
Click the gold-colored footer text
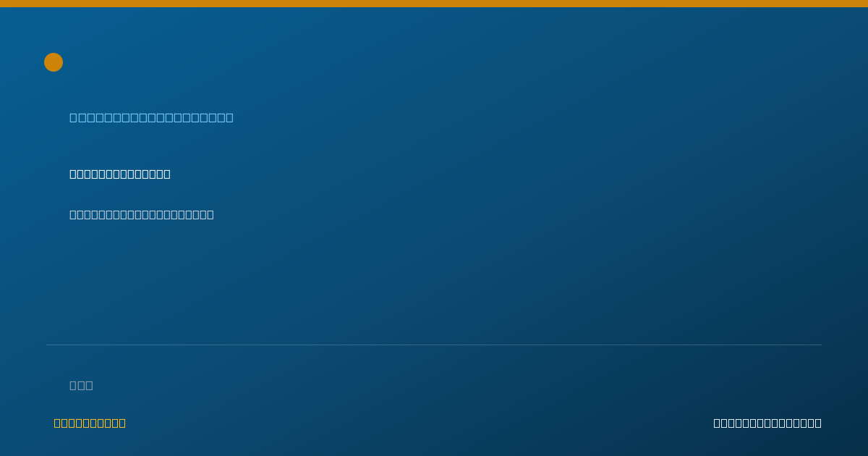(90, 423)
